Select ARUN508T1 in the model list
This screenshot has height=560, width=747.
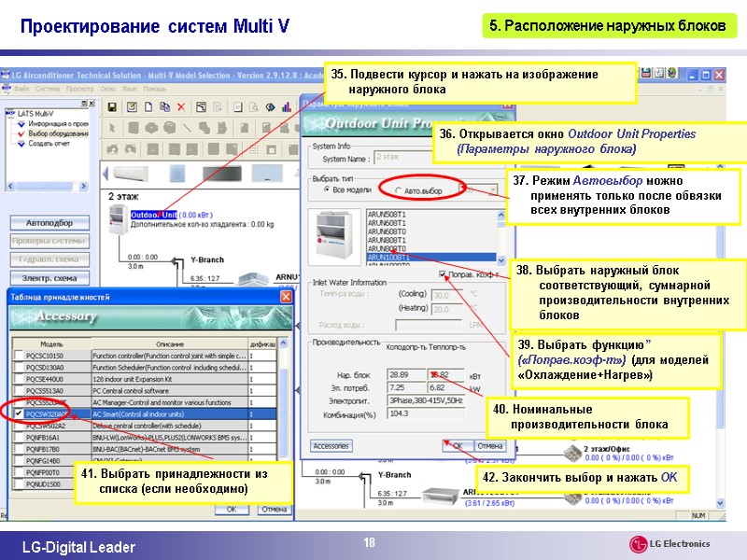click(x=431, y=215)
